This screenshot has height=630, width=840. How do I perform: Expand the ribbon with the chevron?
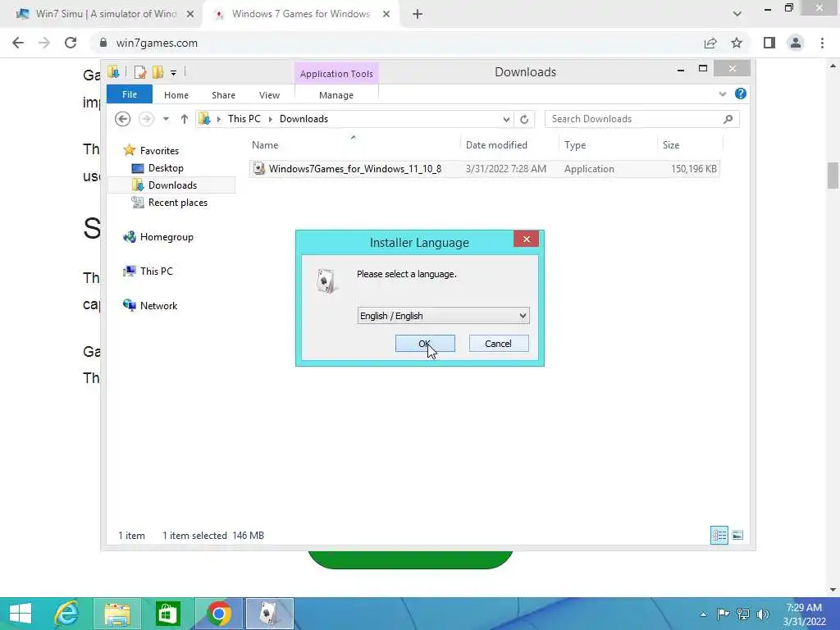(722, 94)
